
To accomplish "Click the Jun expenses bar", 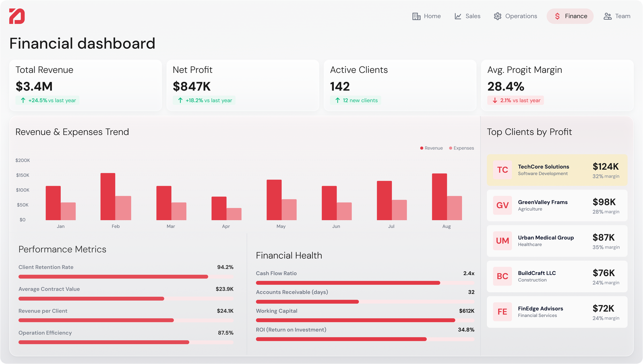I will click(x=344, y=211).
